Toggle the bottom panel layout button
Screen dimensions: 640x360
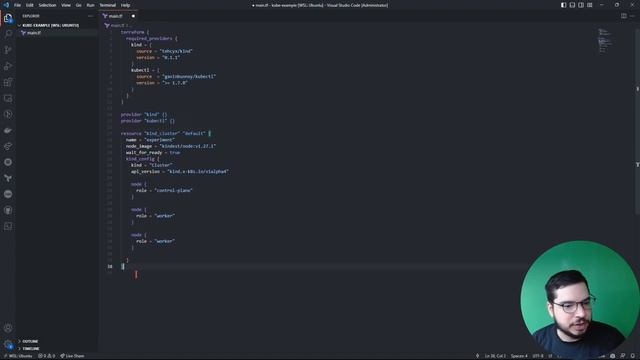click(572, 5)
